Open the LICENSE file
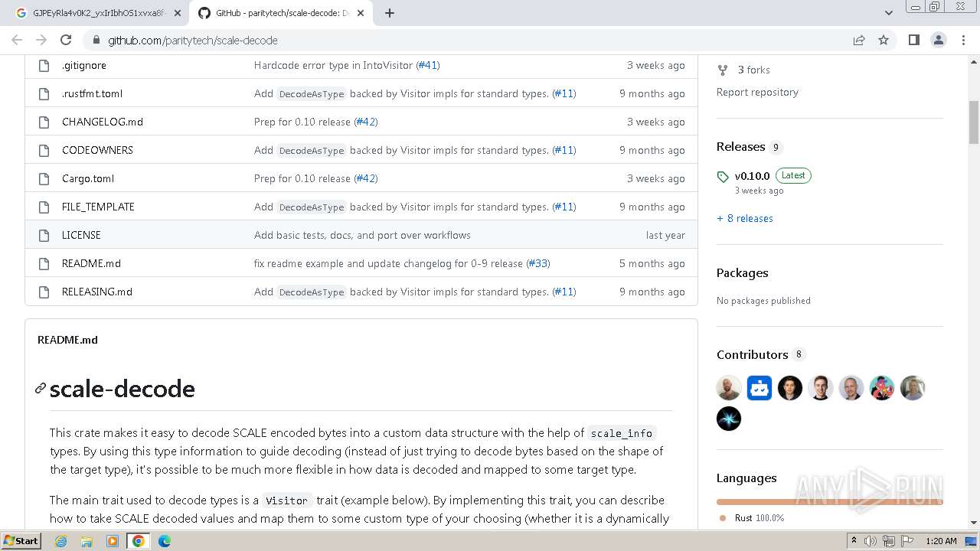This screenshot has height=551, width=980. [81, 235]
